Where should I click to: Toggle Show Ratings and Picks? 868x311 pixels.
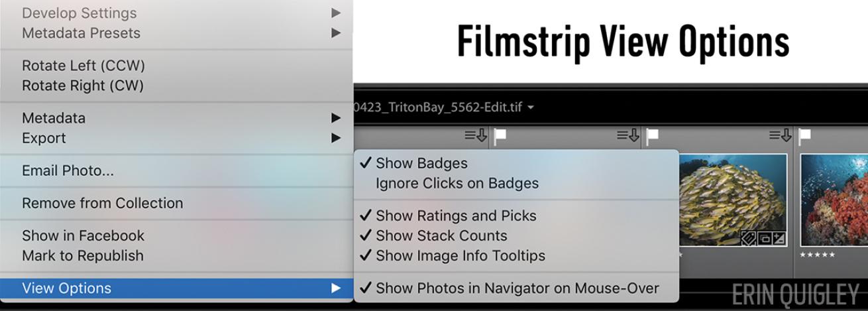[456, 216]
